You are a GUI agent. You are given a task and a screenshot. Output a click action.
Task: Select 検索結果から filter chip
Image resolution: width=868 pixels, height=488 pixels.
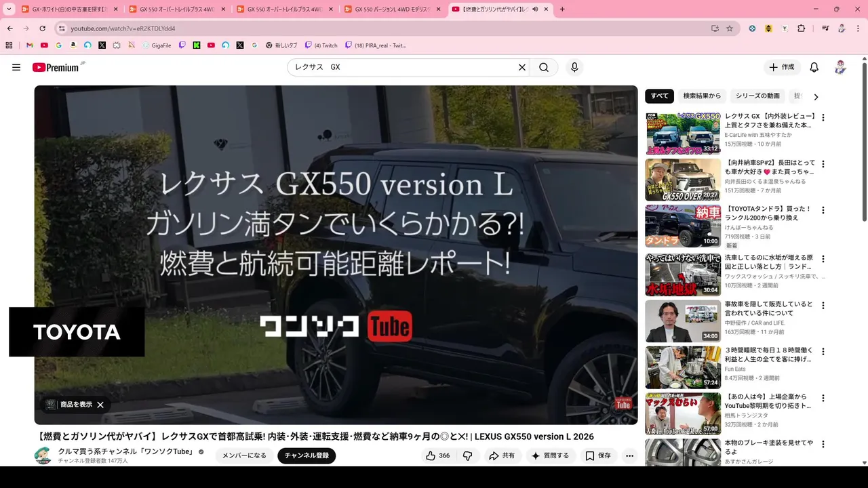pyautogui.click(x=702, y=96)
